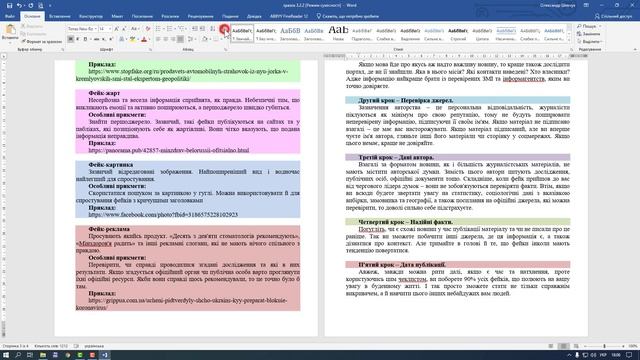Click the Tell me search field

pos(347,16)
